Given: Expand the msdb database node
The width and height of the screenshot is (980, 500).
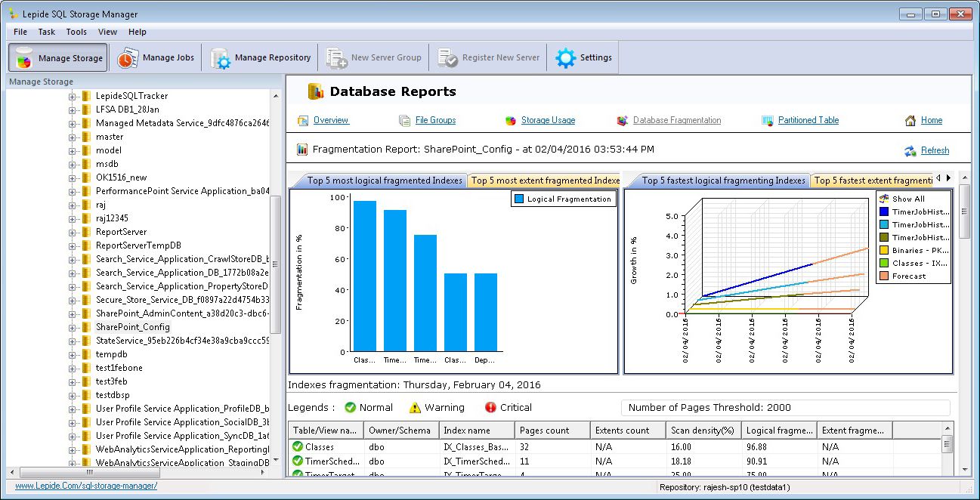Looking at the screenshot, I should pyautogui.click(x=73, y=164).
